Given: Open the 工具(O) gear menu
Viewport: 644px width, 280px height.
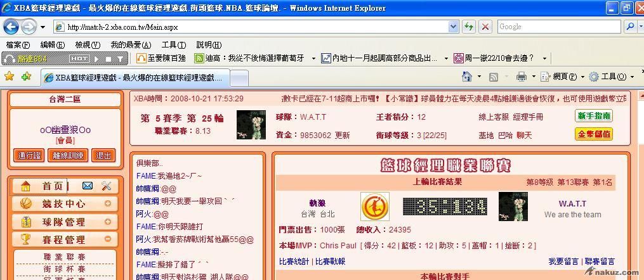Looking at the screenshot, I should tap(611, 77).
